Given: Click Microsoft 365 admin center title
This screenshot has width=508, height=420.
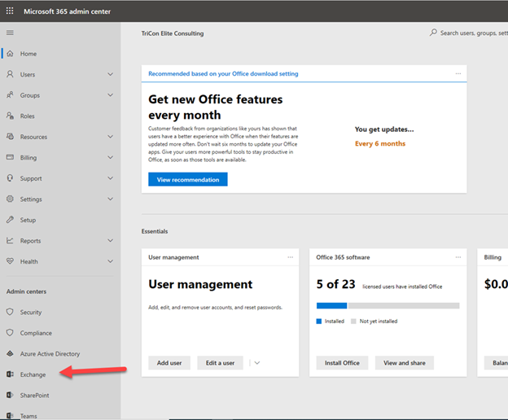Looking at the screenshot, I should [x=67, y=11].
